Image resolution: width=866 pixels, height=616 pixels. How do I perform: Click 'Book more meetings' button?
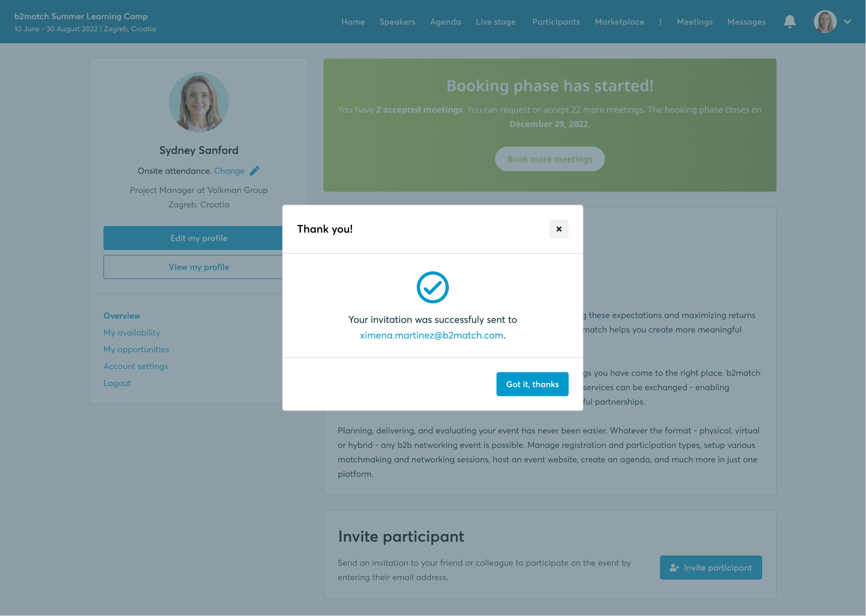click(x=549, y=159)
